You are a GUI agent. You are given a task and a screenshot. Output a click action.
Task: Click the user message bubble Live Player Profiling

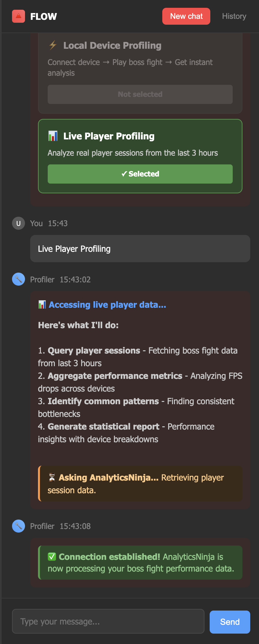(140, 249)
